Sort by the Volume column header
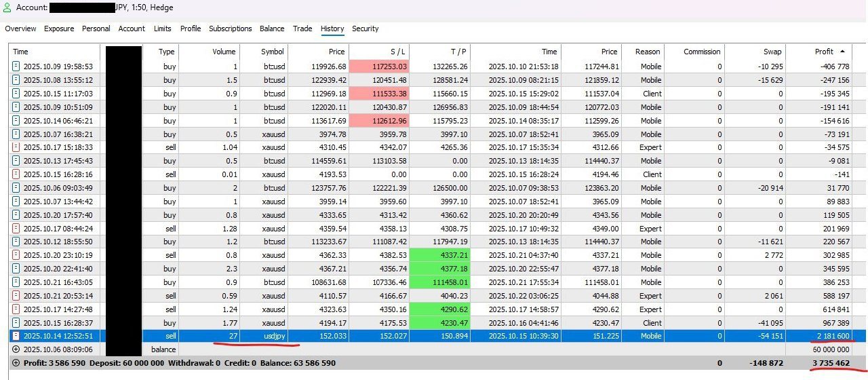 click(x=224, y=52)
